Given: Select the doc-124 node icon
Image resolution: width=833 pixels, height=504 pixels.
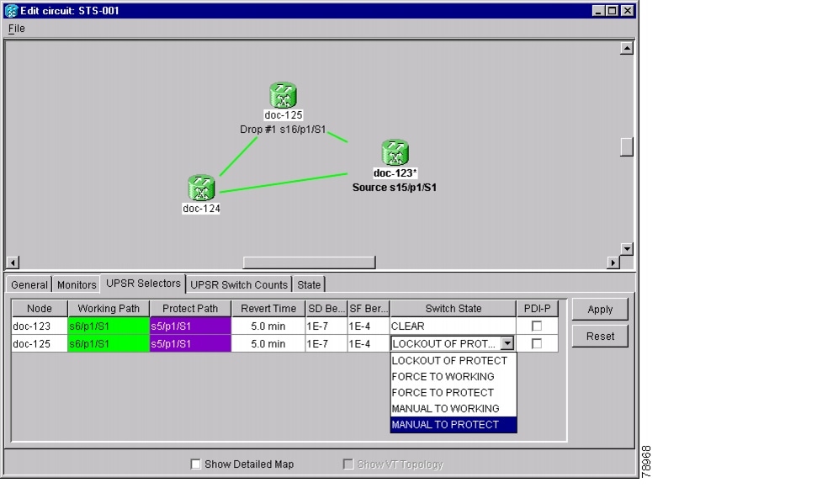Looking at the screenshot, I should [x=201, y=188].
